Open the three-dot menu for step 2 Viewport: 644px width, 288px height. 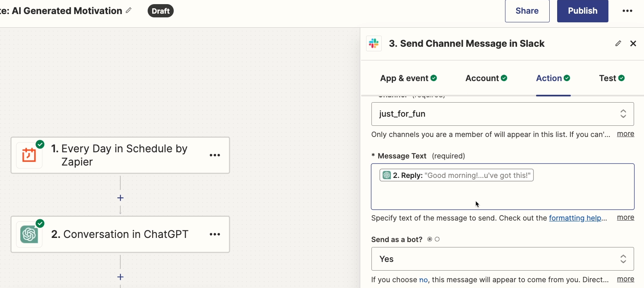pyautogui.click(x=215, y=235)
